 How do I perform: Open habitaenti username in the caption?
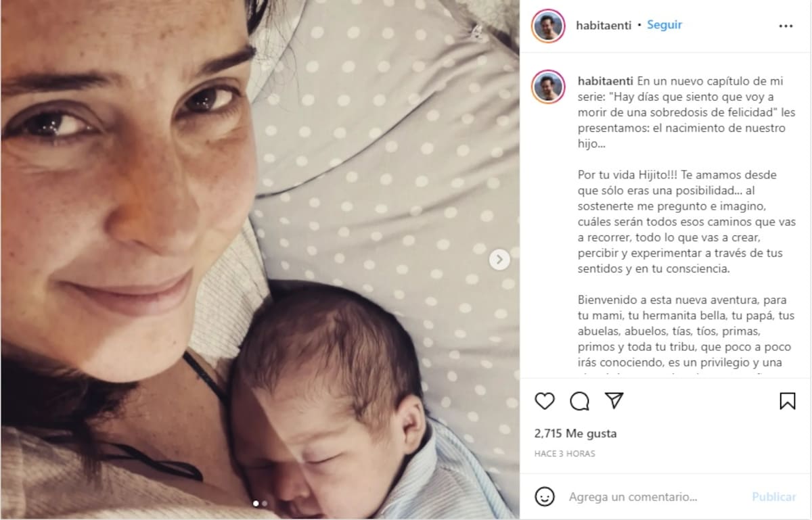606,81
